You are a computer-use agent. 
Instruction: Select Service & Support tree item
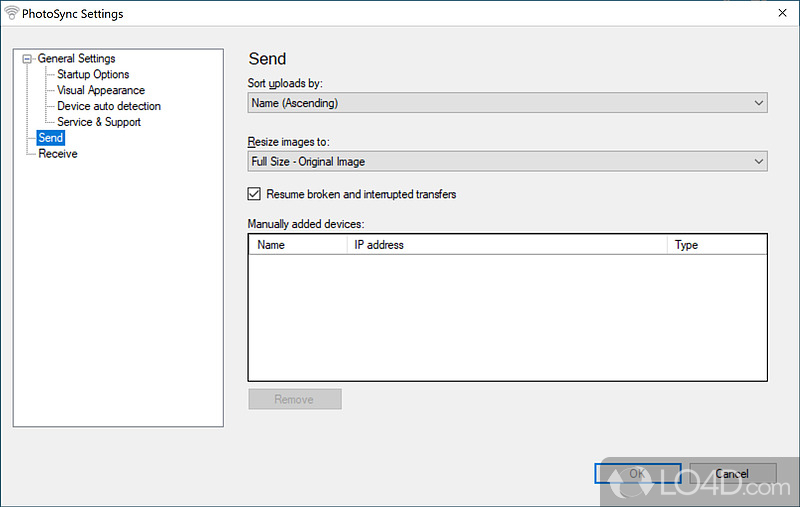tap(98, 122)
